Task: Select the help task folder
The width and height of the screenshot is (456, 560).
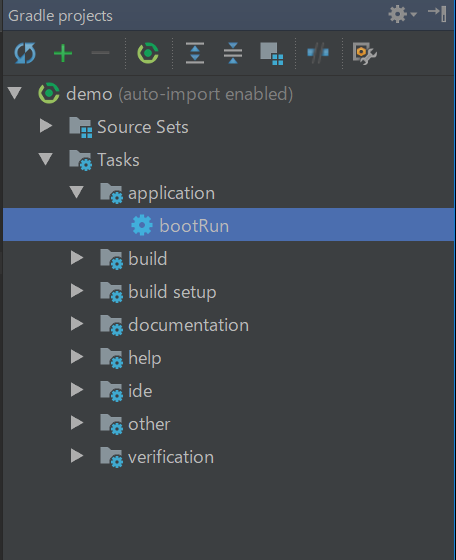Action: [145, 358]
